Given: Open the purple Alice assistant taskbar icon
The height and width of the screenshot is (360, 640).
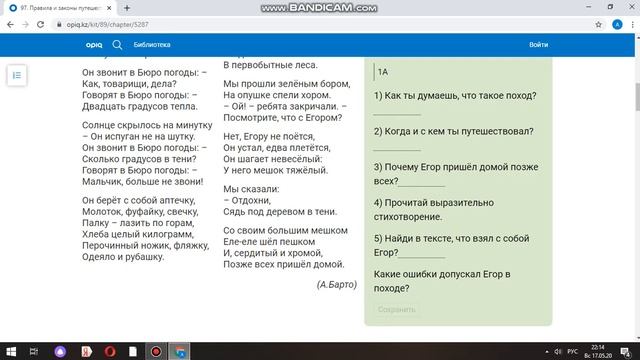Looking at the screenshot, I should (x=60, y=351).
